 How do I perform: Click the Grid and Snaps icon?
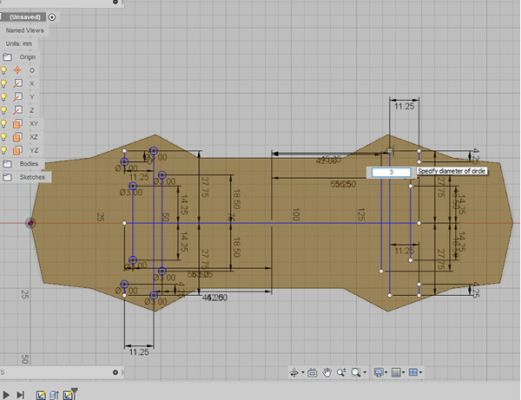396,372
